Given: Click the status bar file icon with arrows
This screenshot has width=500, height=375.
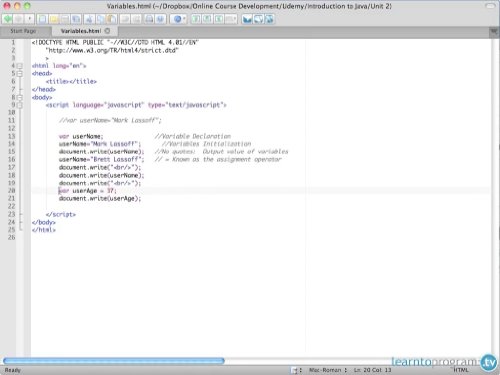Looking at the screenshot, I should click(x=296, y=370).
